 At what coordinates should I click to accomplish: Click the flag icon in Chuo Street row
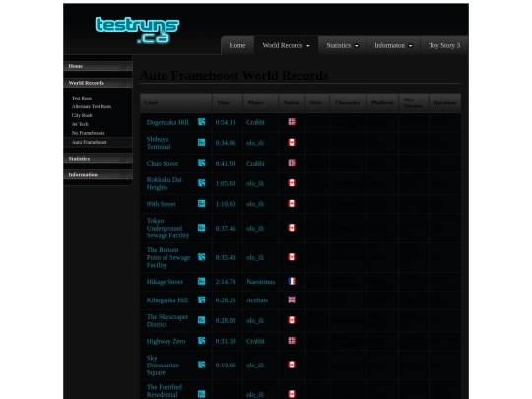(292, 163)
